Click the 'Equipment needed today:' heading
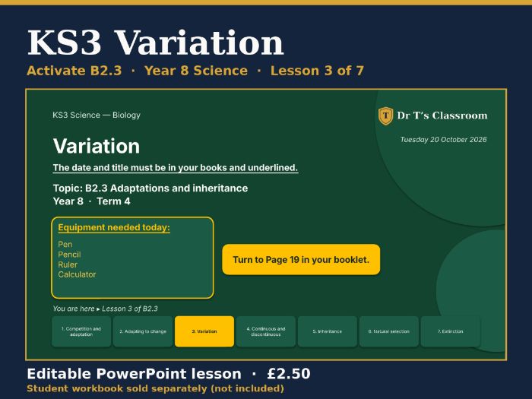This screenshot has width=532, height=399. (114, 228)
